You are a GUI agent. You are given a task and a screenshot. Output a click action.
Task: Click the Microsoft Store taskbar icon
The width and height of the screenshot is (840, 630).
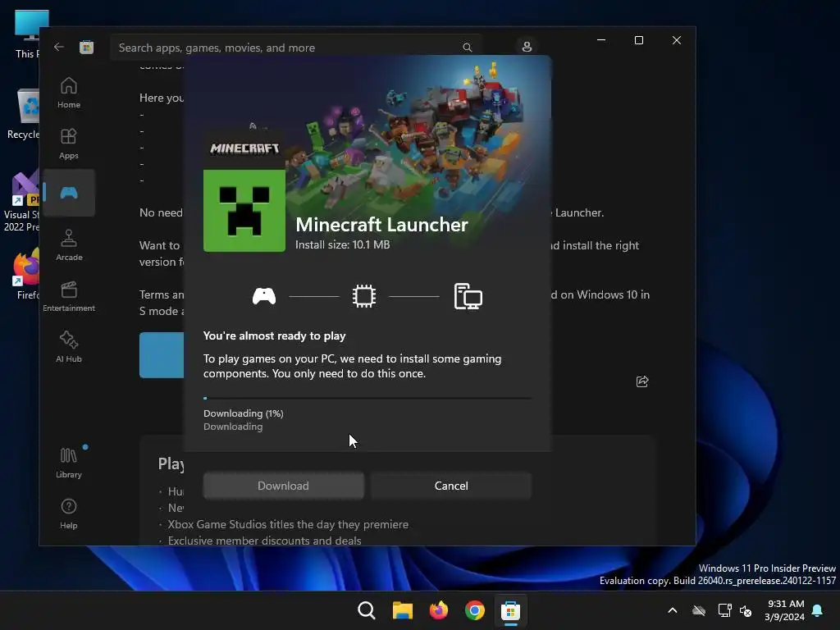pyautogui.click(x=510, y=610)
